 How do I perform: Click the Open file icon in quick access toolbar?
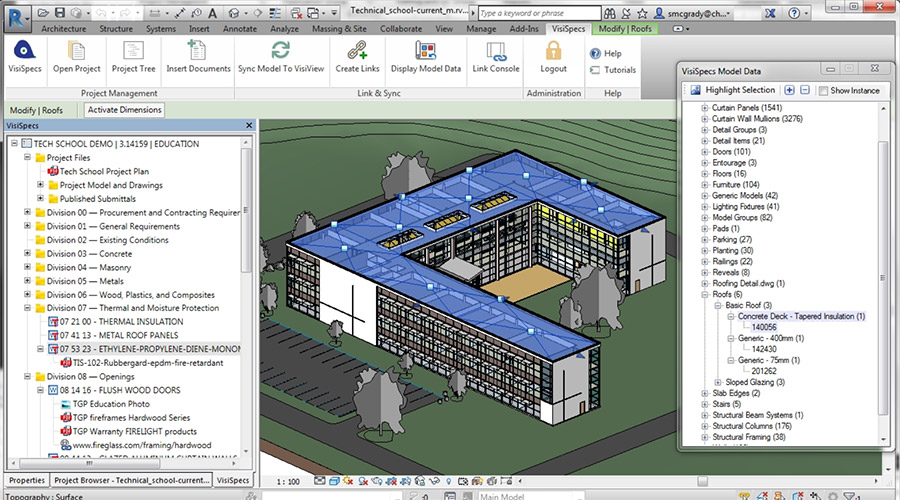click(43, 13)
